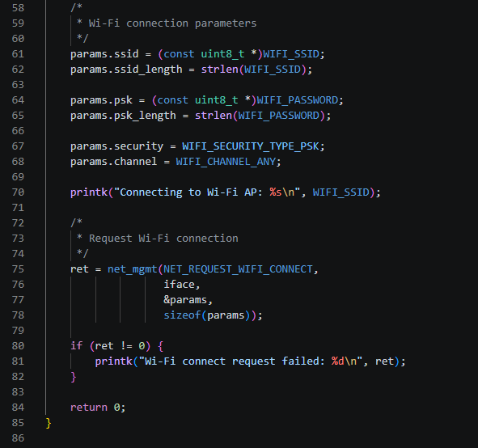Viewport: 478px width, 448px height.
Task: Click the 'net_mgmt' function call
Action: (133, 269)
